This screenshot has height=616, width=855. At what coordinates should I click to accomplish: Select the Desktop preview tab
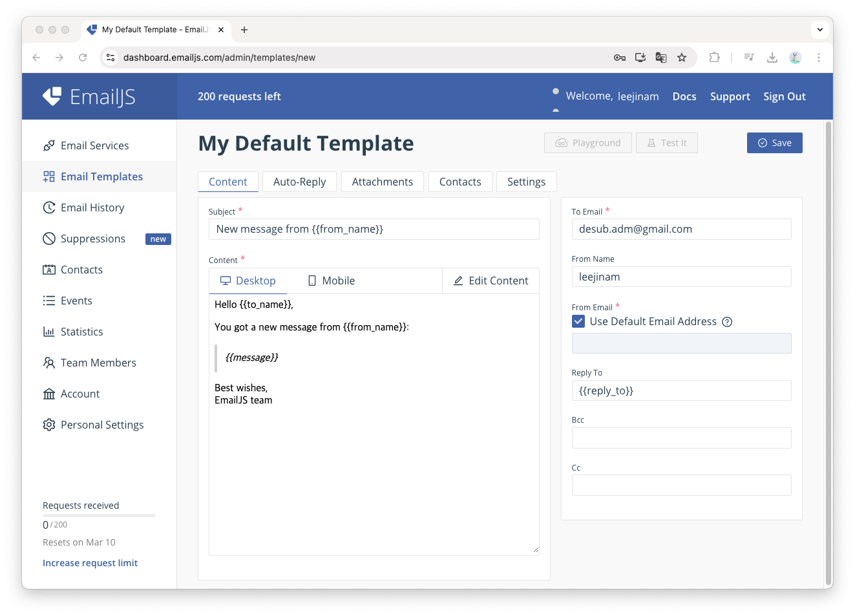click(x=248, y=281)
